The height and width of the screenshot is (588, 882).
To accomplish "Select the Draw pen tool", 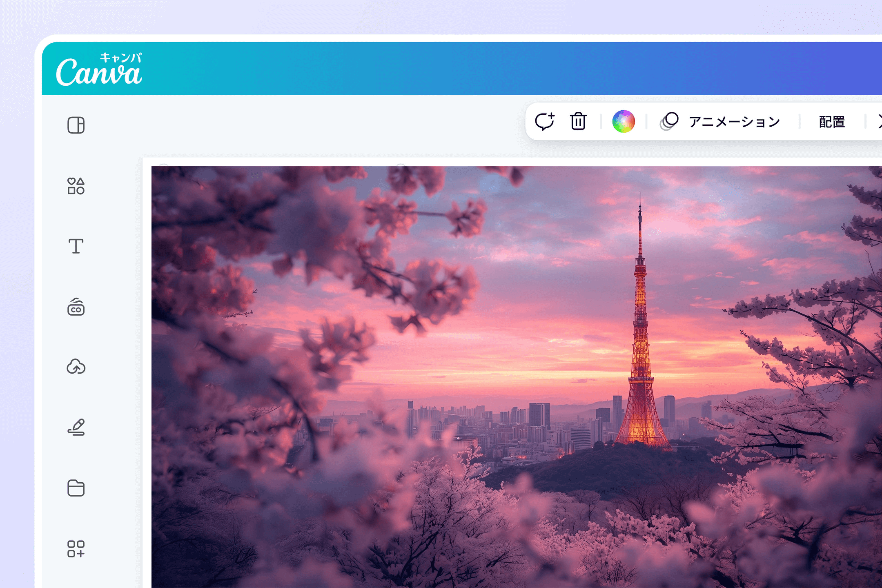I will pos(76,427).
